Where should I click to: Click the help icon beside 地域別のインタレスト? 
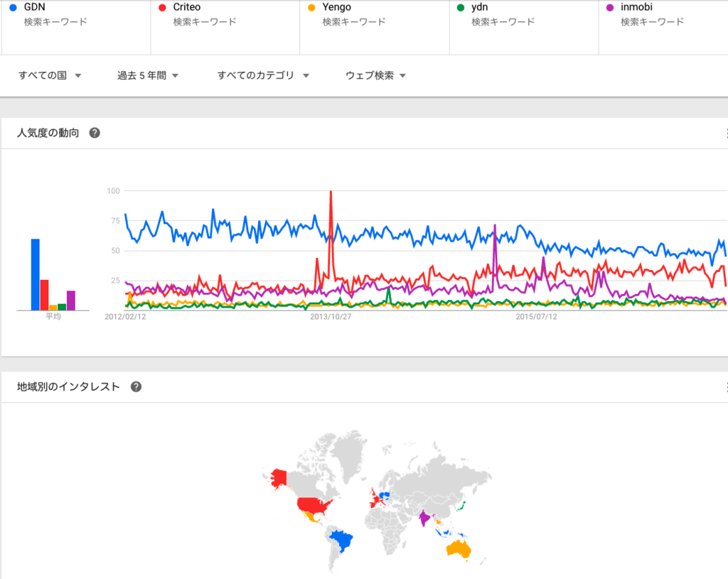pyautogui.click(x=136, y=387)
